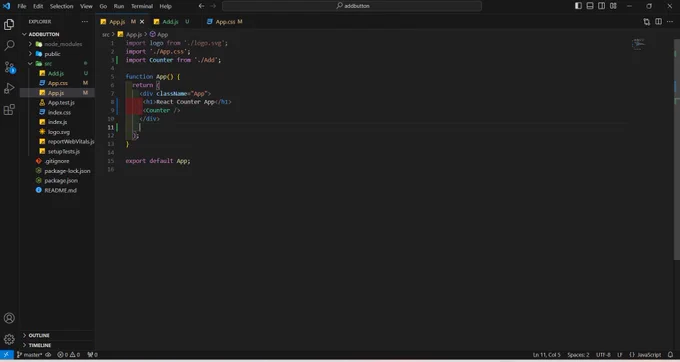Open the View menu

pos(86,6)
